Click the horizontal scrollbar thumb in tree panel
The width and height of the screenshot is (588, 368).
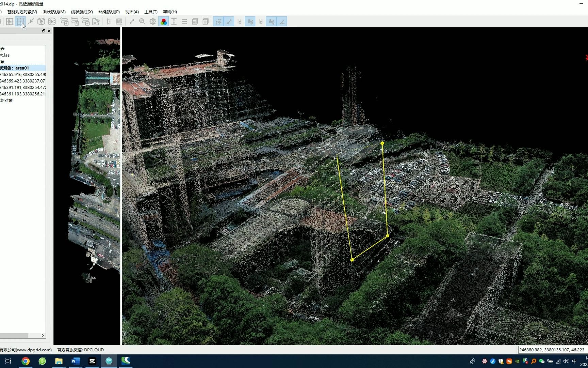(14, 336)
